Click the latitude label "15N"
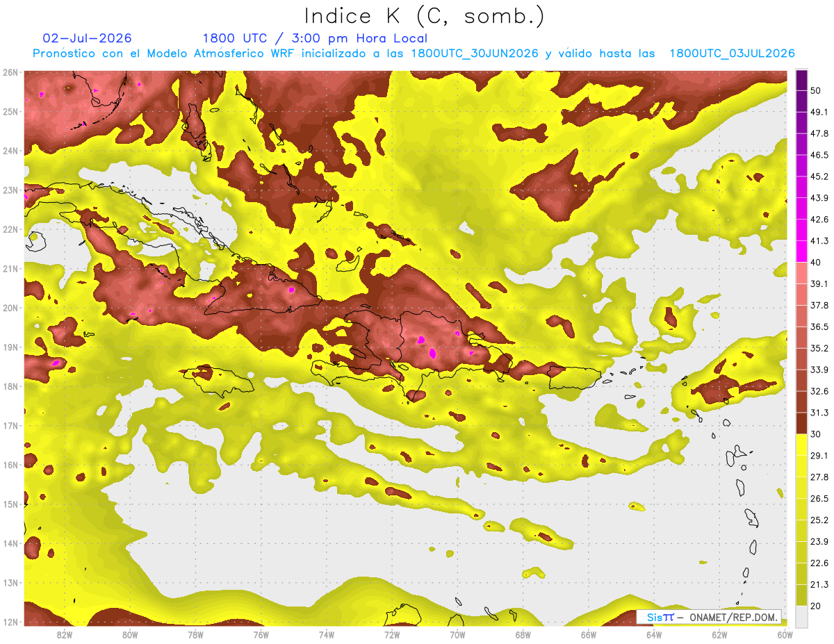 10,504
